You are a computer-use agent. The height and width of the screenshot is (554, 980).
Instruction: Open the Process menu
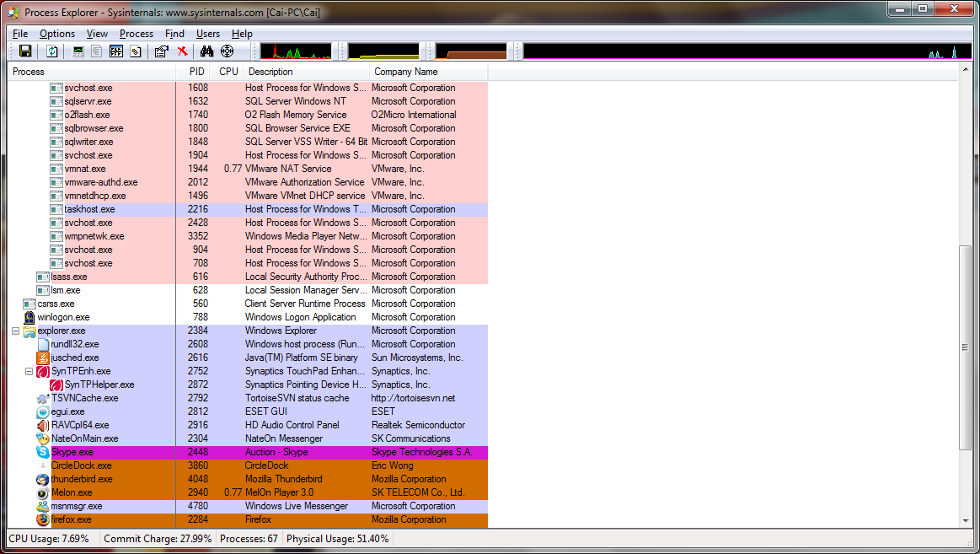pos(137,34)
